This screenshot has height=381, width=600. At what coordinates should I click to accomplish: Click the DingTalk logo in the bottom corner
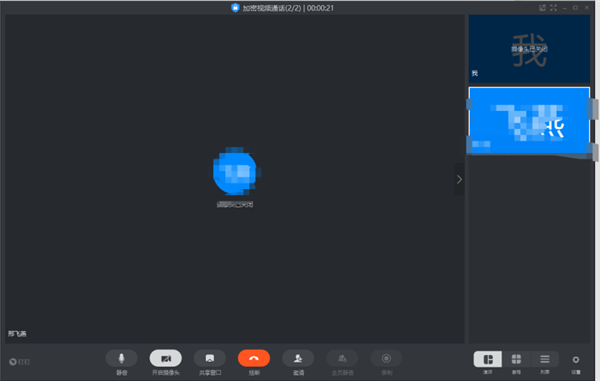point(19,361)
